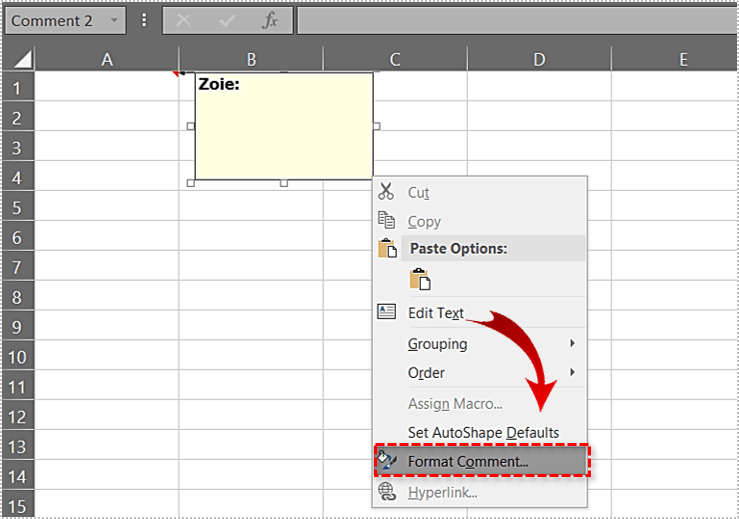Choose Format Comment... from the menu
This screenshot has height=519, width=739.
468,461
